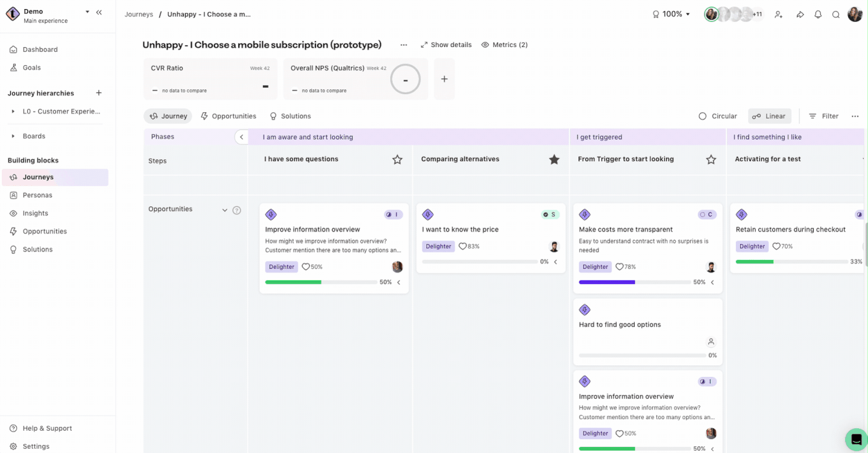Click the add user icon in header
This screenshot has height=453, width=868.
[x=779, y=14]
